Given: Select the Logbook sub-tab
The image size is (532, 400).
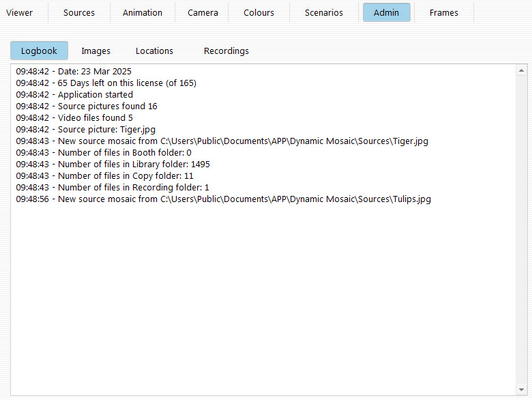Looking at the screenshot, I should (x=39, y=51).
